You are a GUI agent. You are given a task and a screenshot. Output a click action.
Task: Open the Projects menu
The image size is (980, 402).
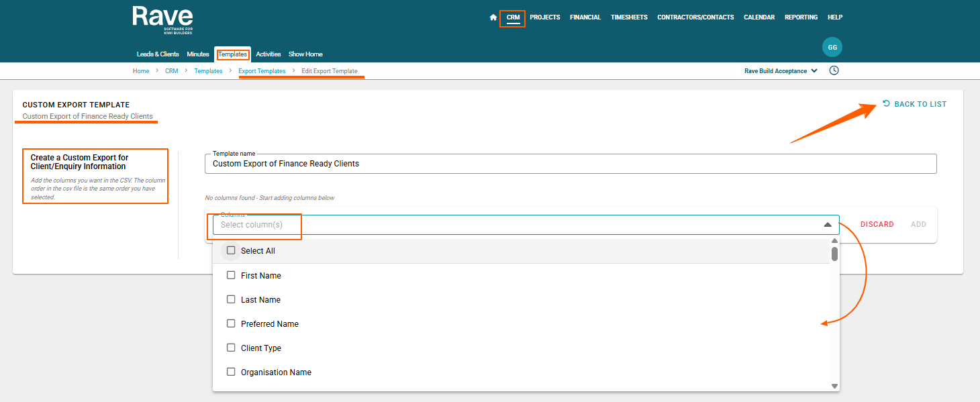click(x=545, y=17)
